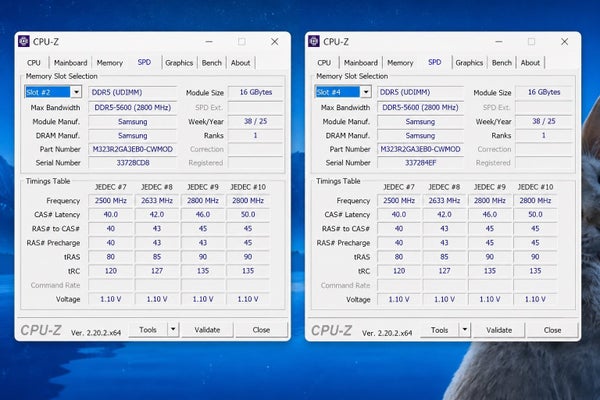The image size is (600, 400).
Task: Click serial number 337284EF field
Action: pyautogui.click(x=420, y=163)
